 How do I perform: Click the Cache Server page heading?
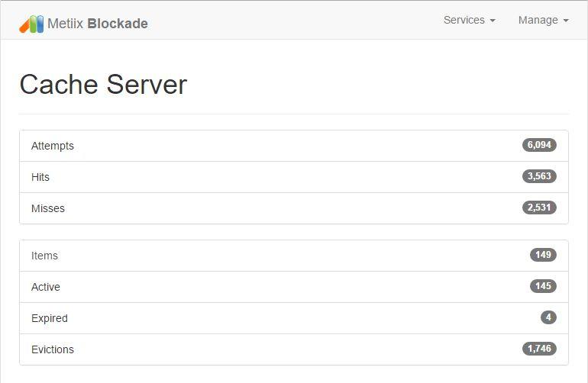click(x=103, y=85)
